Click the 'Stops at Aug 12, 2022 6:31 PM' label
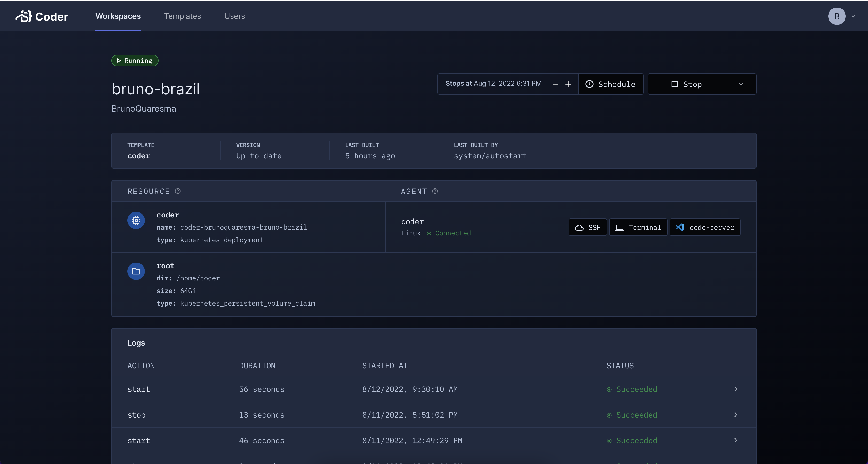The height and width of the screenshot is (464, 868). pyautogui.click(x=493, y=84)
